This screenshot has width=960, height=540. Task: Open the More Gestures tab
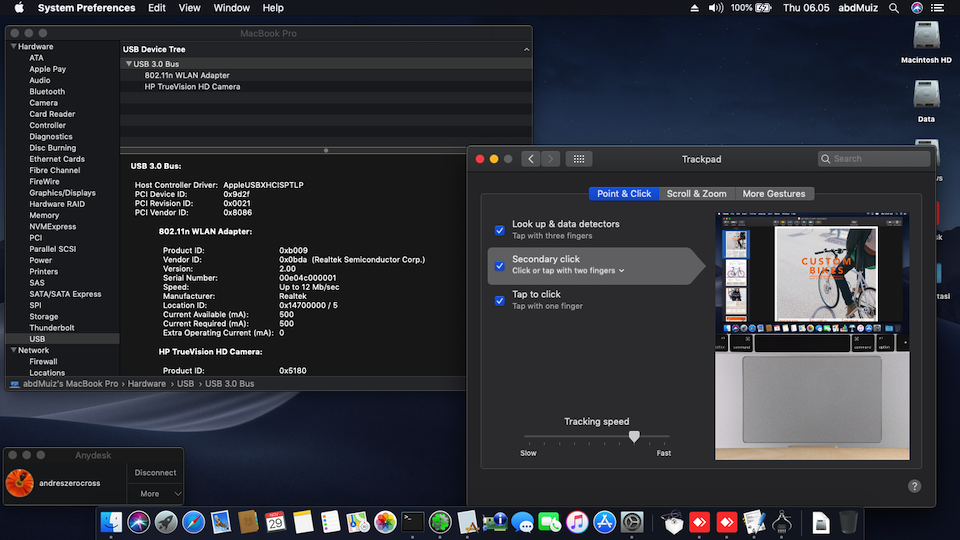[773, 194]
